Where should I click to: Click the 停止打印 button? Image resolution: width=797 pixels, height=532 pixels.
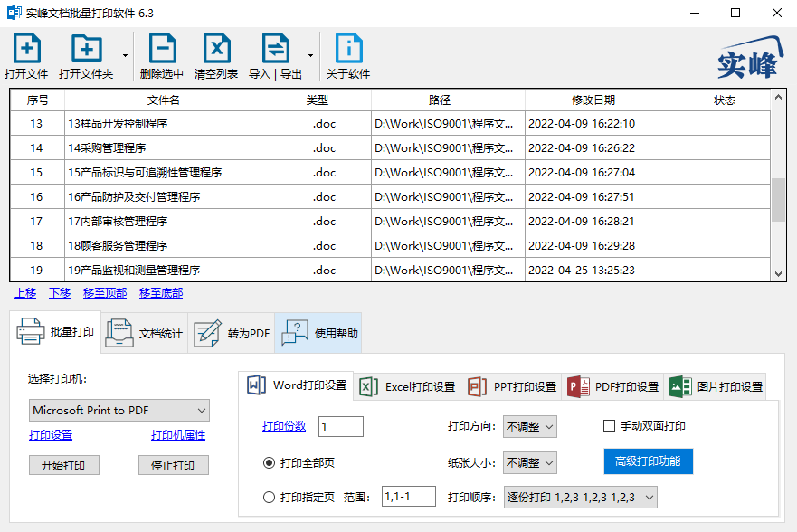point(174,465)
